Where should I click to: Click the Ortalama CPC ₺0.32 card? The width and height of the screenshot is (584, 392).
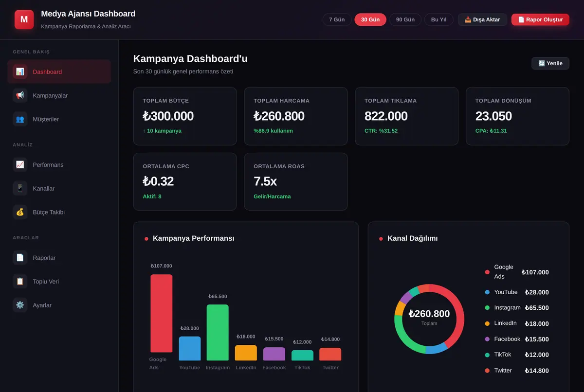coord(185,181)
